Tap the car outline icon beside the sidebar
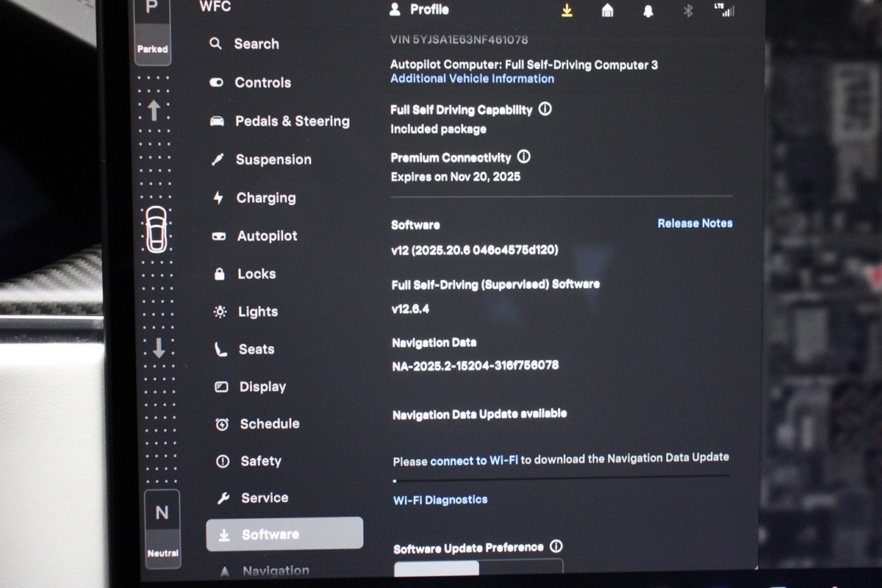Viewport: 882px width, 588px height. pyautogui.click(x=156, y=228)
